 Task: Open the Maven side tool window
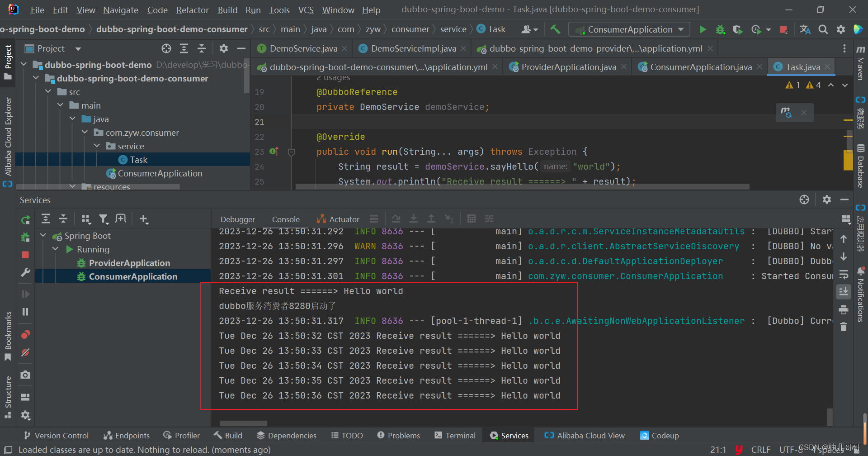pos(861,63)
